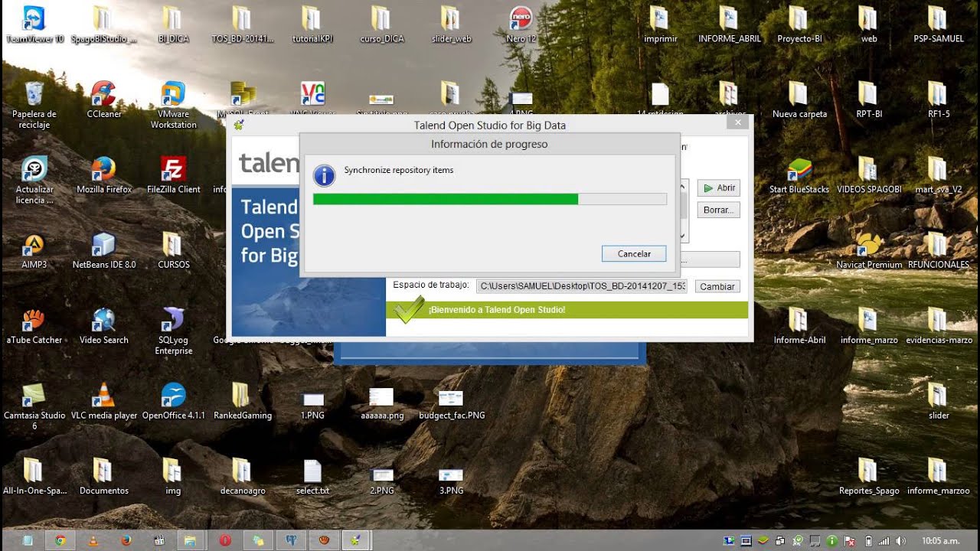Launch Mozilla Firefox desktop shortcut
This screenshot has height=551, width=980.
103,174
